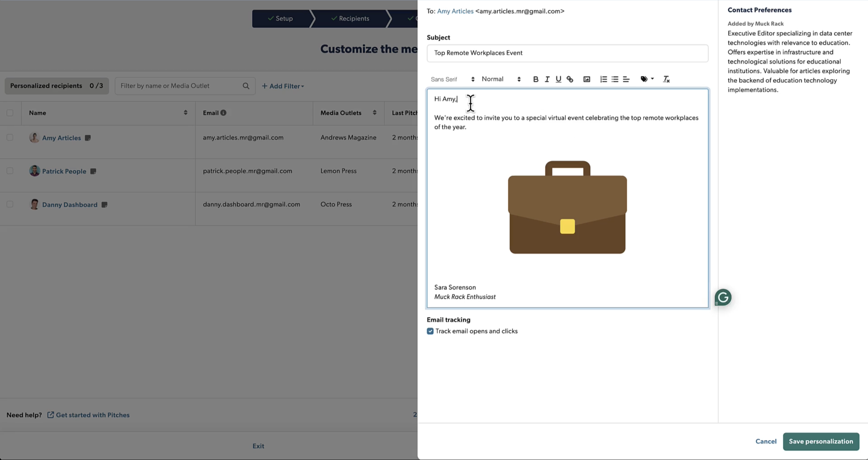Select Amy Articles row checkbox
The width and height of the screenshot is (868, 460).
10,137
